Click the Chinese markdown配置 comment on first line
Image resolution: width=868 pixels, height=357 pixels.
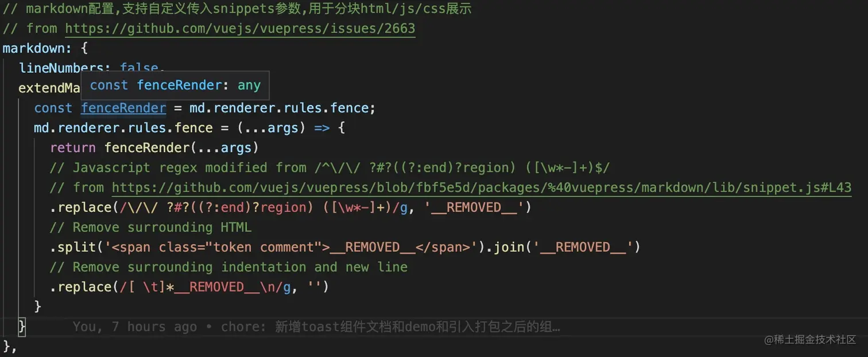237,9
